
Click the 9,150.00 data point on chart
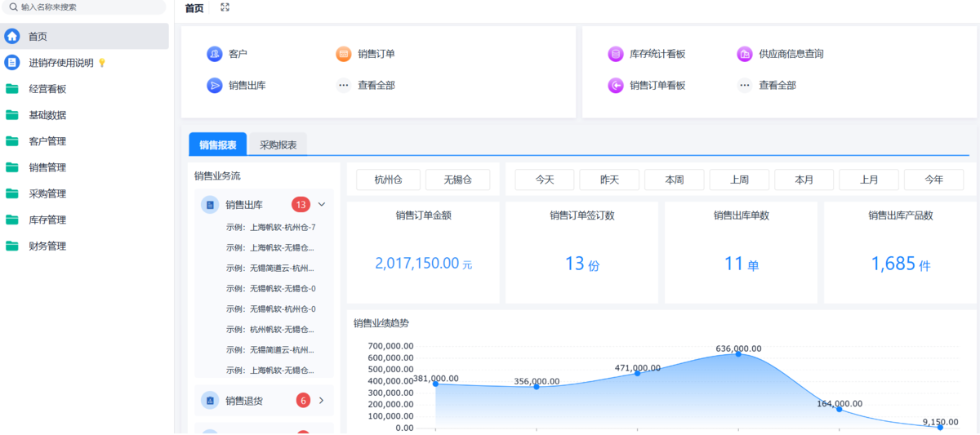click(x=940, y=427)
